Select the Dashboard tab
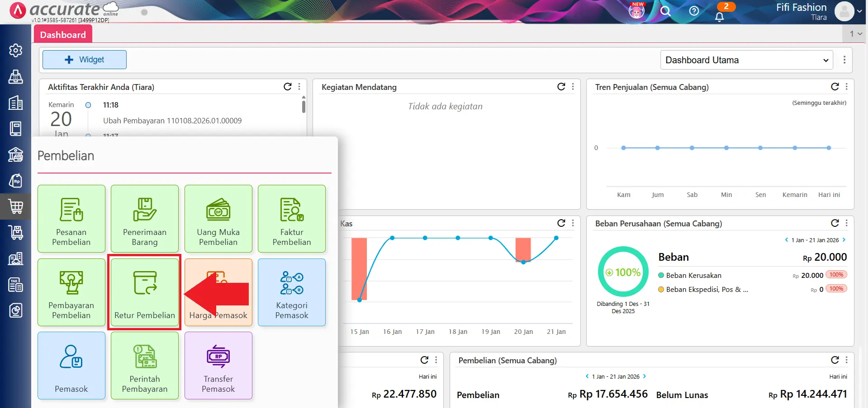This screenshot has height=408, width=868. 63,35
